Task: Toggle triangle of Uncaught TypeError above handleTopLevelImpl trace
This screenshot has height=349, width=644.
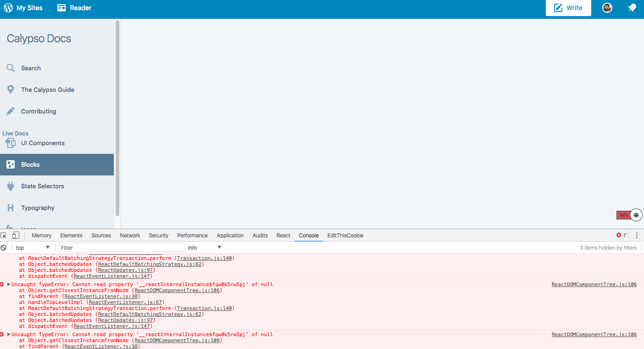Action: (9, 284)
